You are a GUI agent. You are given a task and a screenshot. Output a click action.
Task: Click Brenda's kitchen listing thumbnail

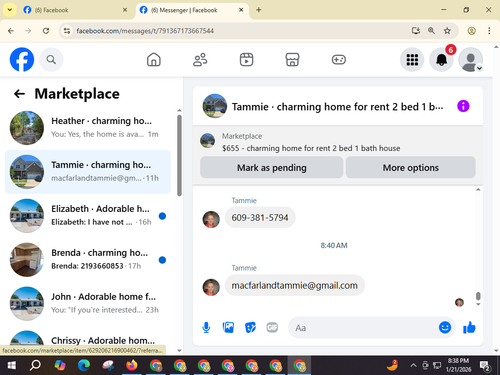(27, 260)
